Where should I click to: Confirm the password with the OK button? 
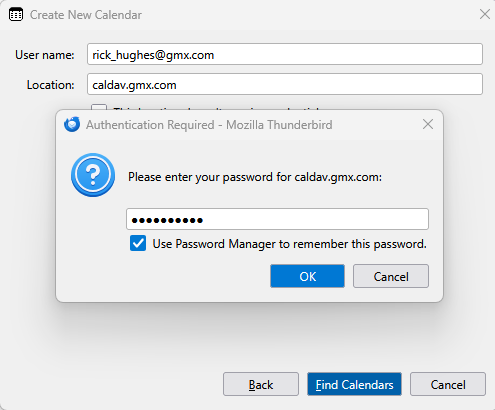coord(307,276)
